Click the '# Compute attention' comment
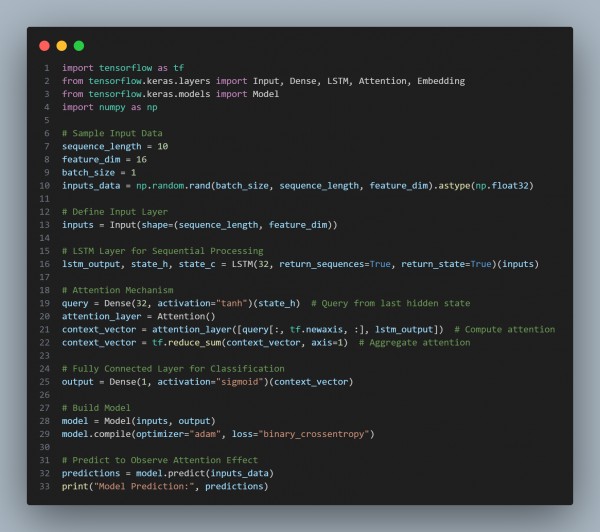The image size is (600, 532). pyautogui.click(x=504, y=330)
